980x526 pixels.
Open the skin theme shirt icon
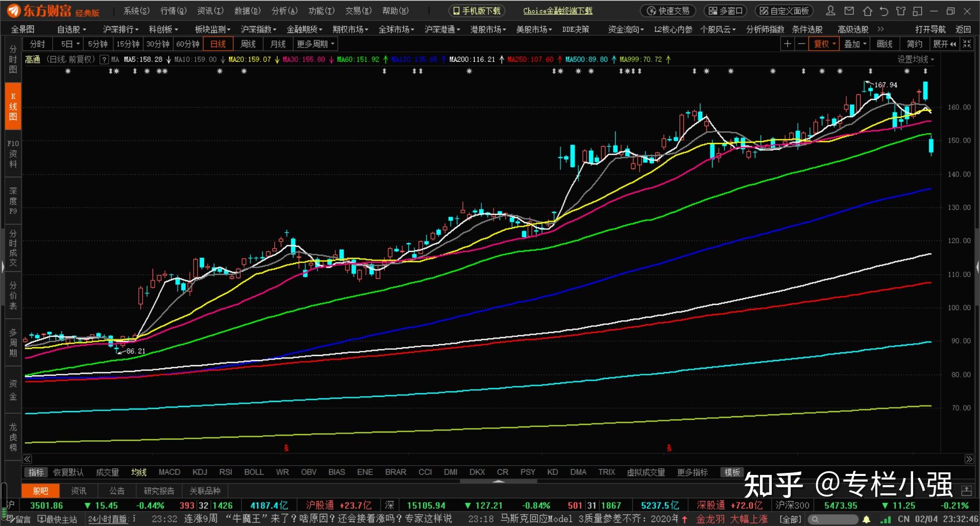click(901, 11)
